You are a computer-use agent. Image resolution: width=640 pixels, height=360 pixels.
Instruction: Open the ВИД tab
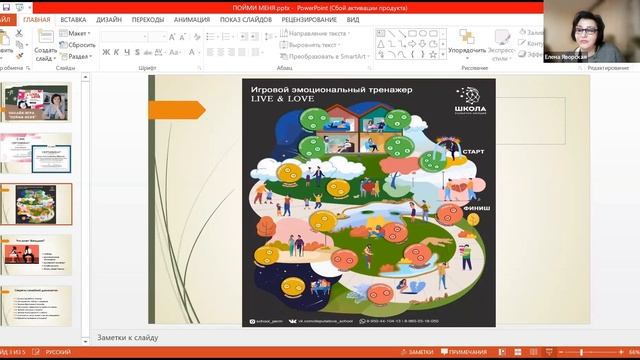click(353, 20)
